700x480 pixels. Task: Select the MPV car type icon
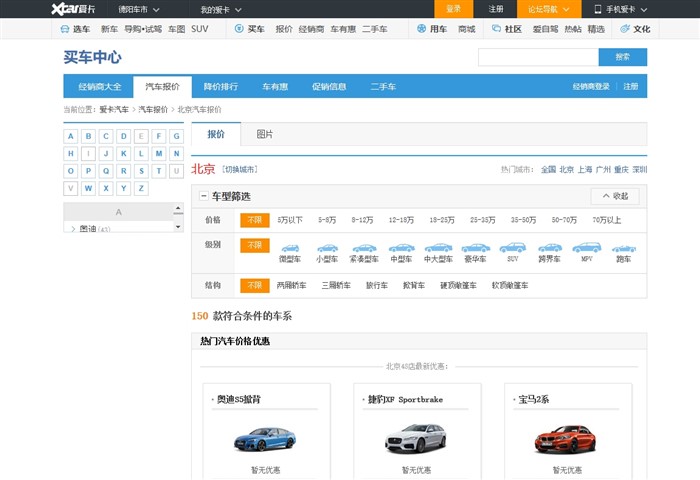587,247
